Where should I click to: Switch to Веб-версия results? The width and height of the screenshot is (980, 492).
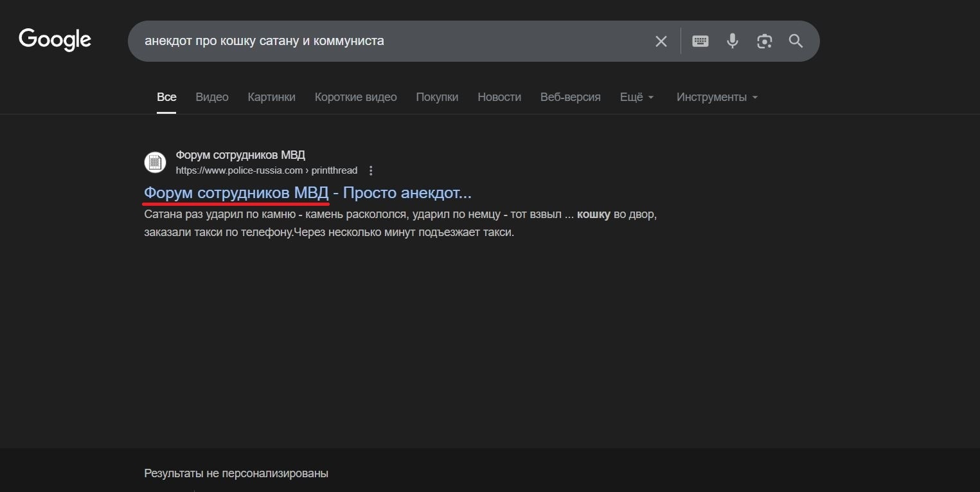[x=570, y=97]
